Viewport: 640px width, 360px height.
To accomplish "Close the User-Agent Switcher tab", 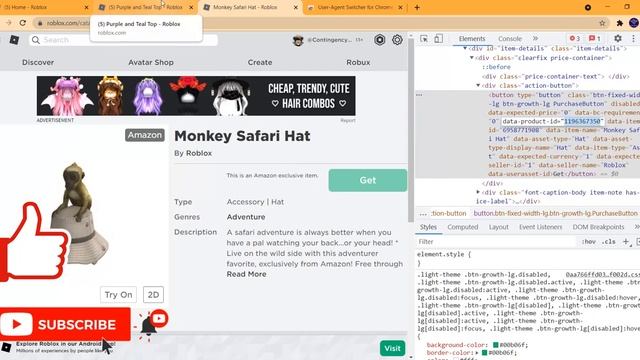I will tap(400, 7).
